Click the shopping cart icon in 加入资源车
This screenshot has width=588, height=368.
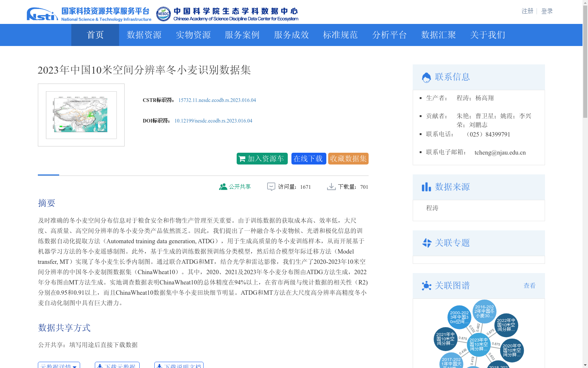242,159
